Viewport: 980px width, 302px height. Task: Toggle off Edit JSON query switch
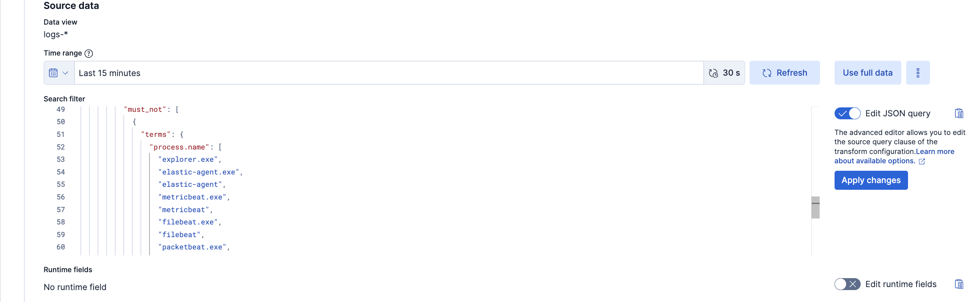[x=847, y=113]
